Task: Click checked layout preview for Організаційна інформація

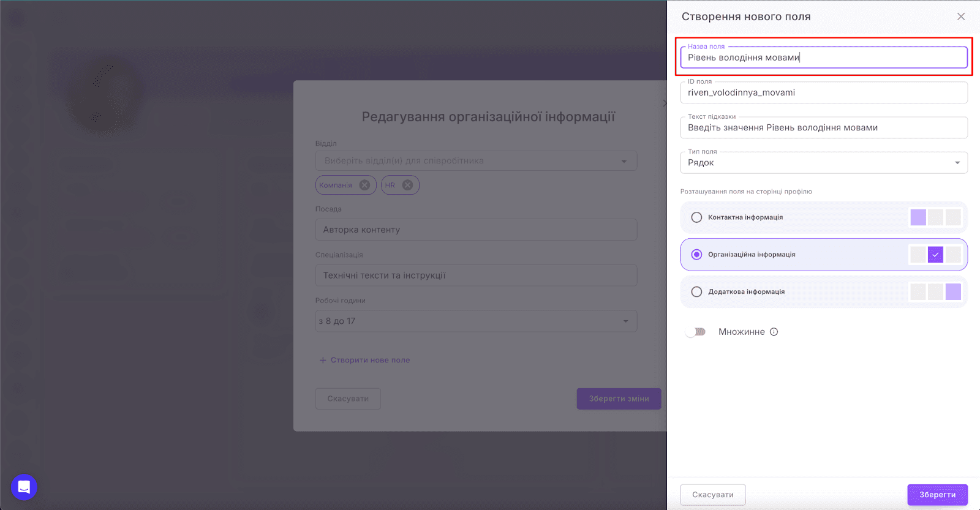Action: (x=935, y=255)
